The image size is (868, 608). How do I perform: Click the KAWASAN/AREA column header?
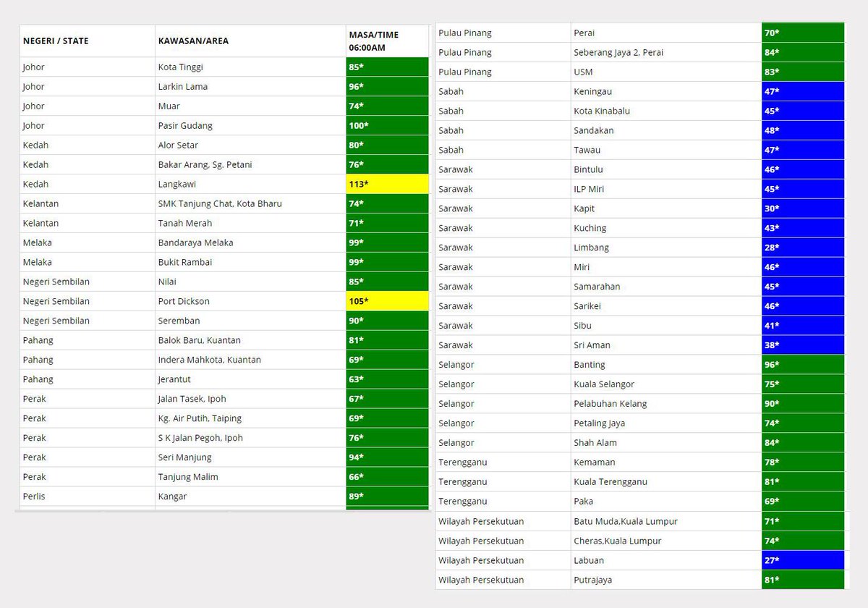250,41
